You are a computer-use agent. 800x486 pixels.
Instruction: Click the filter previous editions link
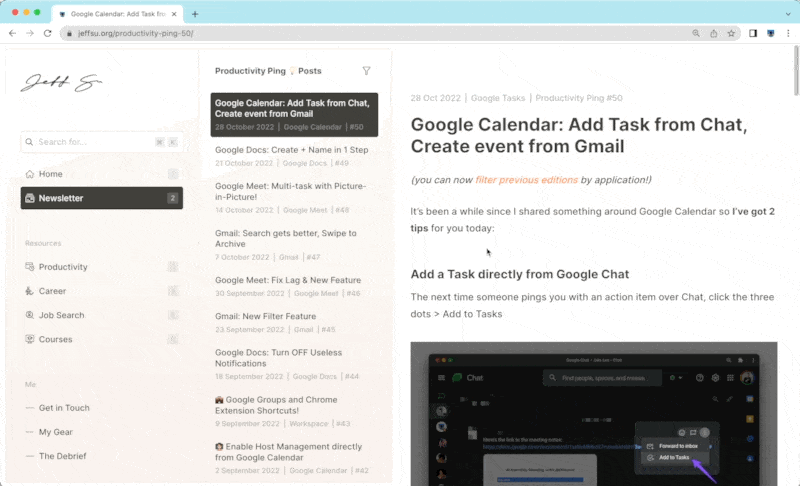coord(526,180)
